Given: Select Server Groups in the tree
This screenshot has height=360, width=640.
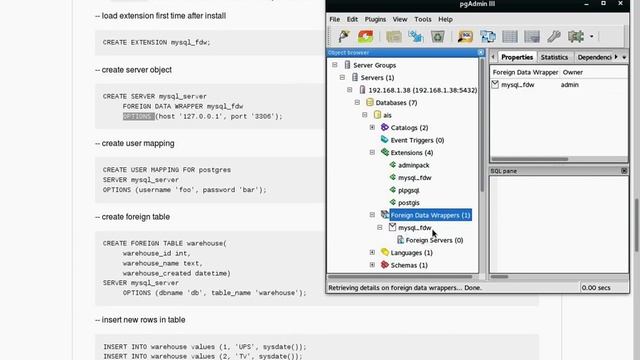Looking at the screenshot, I should coord(374,65).
